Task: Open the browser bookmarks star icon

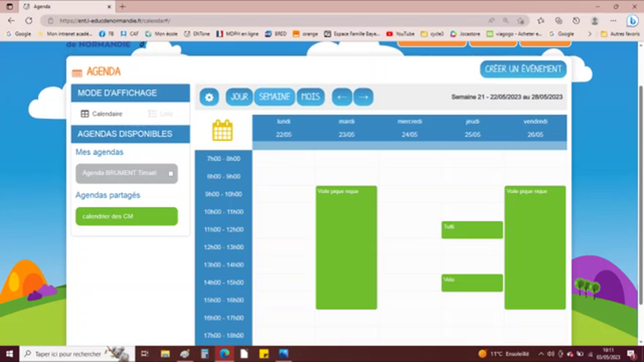Action: point(540,21)
